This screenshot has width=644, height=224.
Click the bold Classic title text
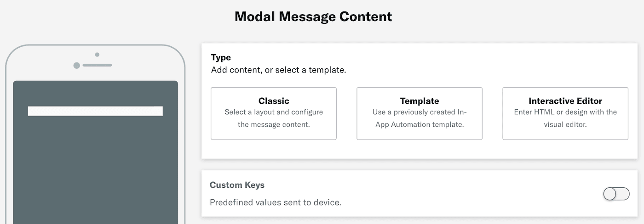pos(274,101)
